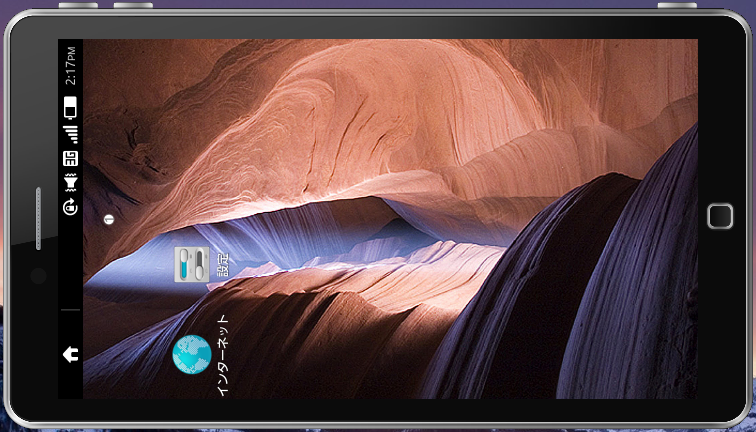The height and width of the screenshot is (432, 756).
Task: Tap the 3G network indicator
Action: point(70,158)
